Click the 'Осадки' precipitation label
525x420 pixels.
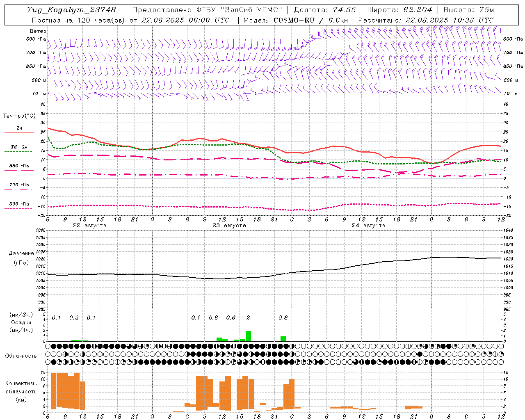[21, 322]
